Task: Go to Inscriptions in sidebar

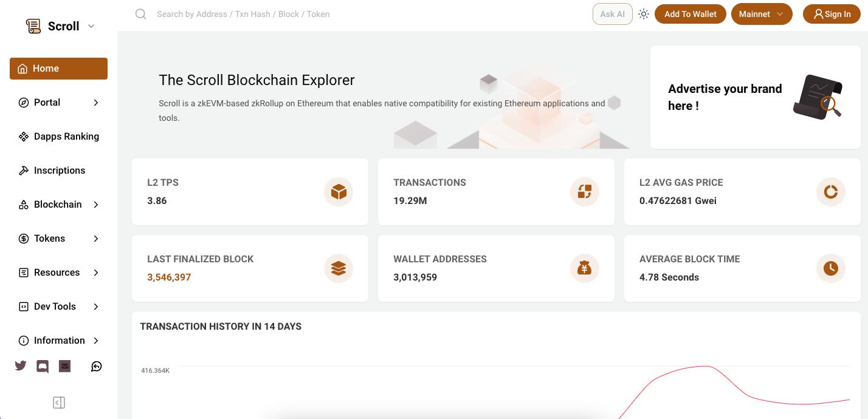Action: point(58,171)
